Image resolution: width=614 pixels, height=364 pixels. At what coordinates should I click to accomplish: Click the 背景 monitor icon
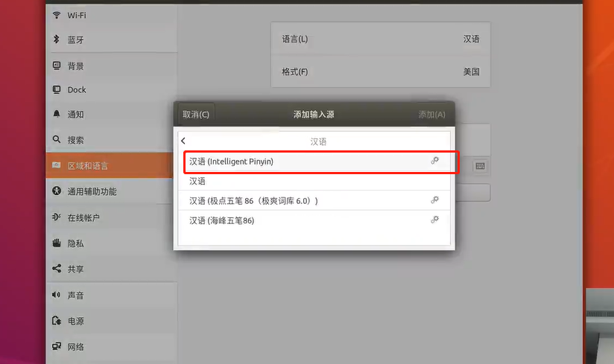[x=57, y=66]
